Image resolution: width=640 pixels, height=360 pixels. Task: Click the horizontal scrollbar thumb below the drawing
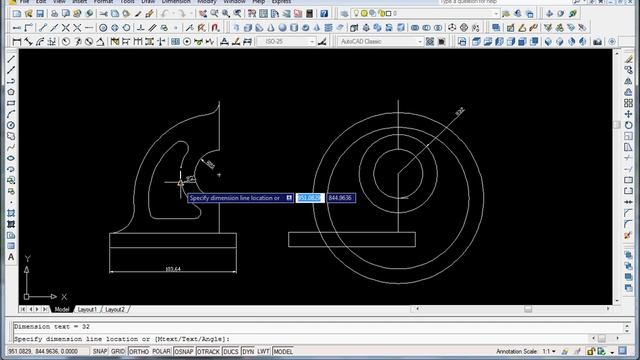click(528, 309)
